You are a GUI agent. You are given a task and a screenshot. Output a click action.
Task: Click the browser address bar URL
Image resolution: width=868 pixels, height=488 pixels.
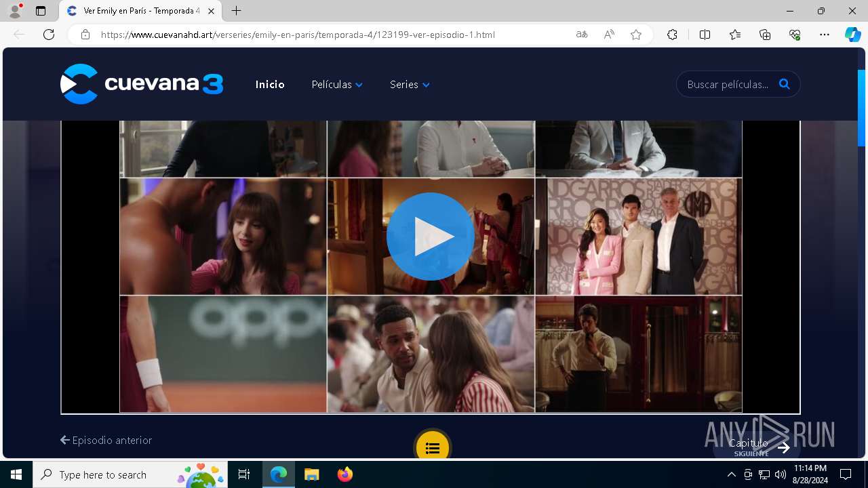pos(298,35)
